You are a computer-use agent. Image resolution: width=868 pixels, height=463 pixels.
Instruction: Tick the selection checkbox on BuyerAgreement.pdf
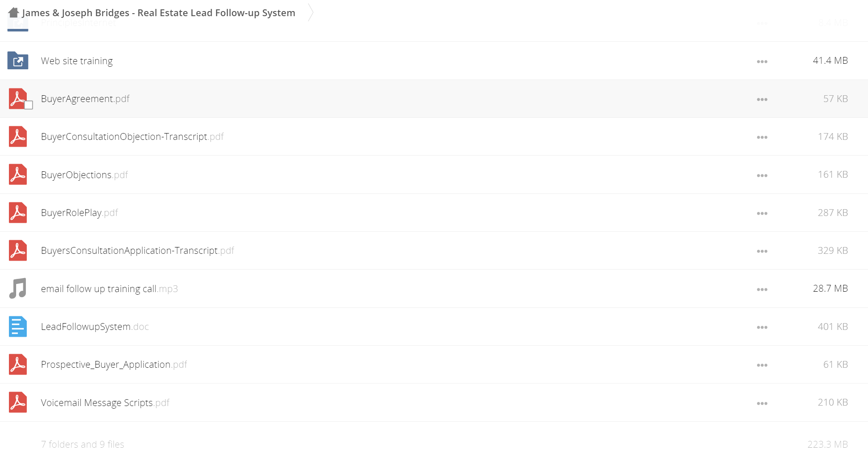pos(28,105)
